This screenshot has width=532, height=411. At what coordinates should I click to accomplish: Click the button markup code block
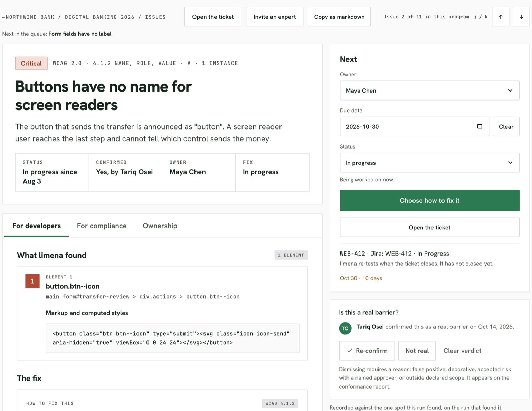coord(172,338)
